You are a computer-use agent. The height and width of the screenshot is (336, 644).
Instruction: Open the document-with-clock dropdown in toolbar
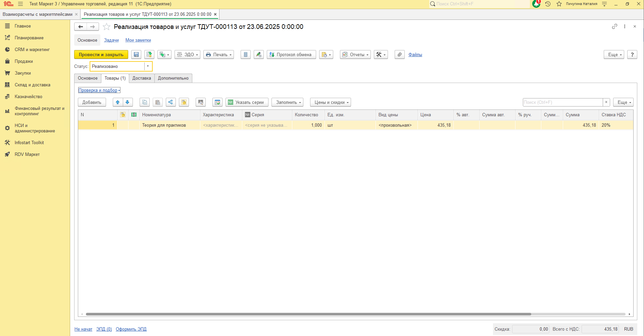(326, 54)
